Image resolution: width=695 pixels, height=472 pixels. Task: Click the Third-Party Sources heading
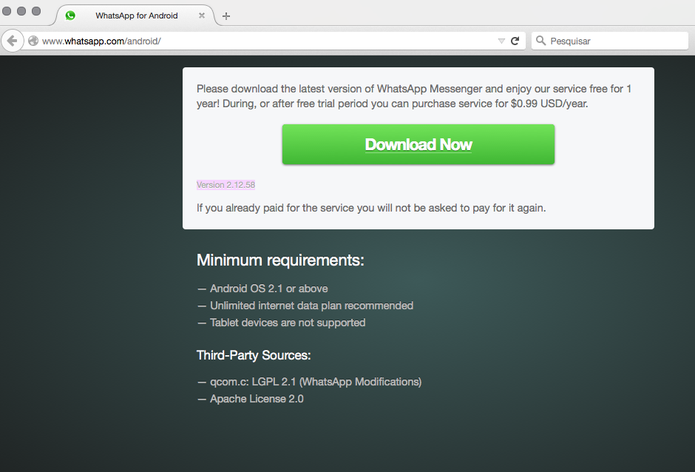click(x=254, y=355)
